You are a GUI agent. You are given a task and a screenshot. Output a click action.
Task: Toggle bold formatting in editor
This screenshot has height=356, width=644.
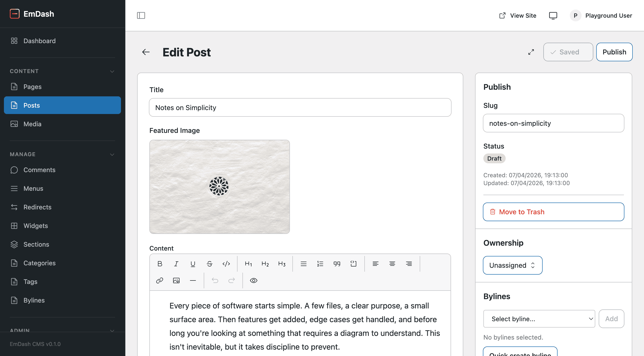160,264
